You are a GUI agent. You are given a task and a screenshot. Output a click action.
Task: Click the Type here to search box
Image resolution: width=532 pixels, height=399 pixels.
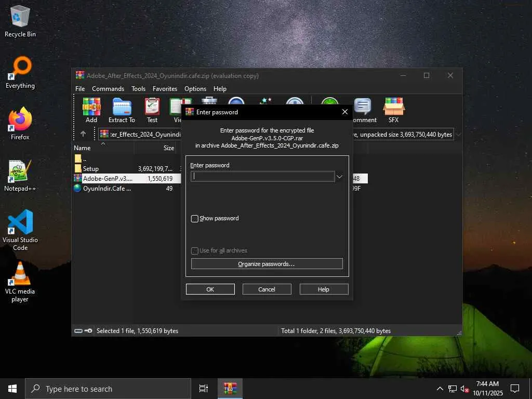point(108,389)
